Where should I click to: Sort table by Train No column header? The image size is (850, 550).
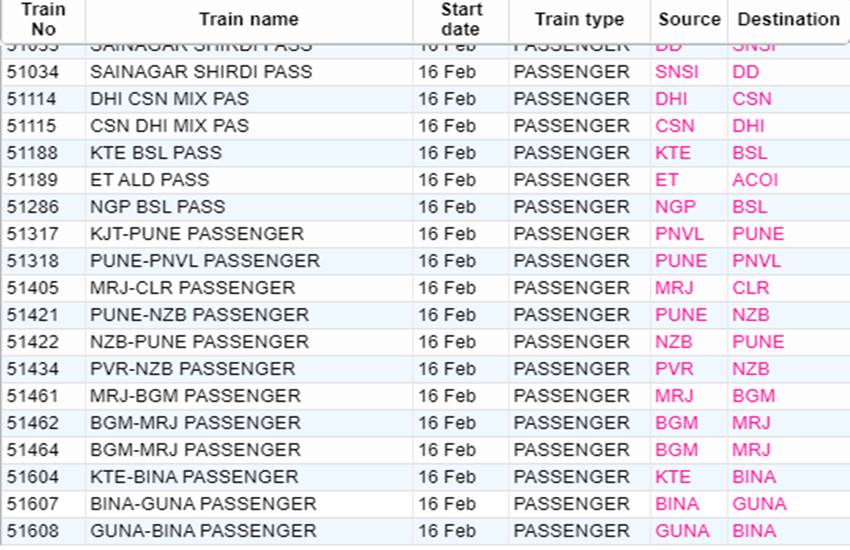coord(43,19)
